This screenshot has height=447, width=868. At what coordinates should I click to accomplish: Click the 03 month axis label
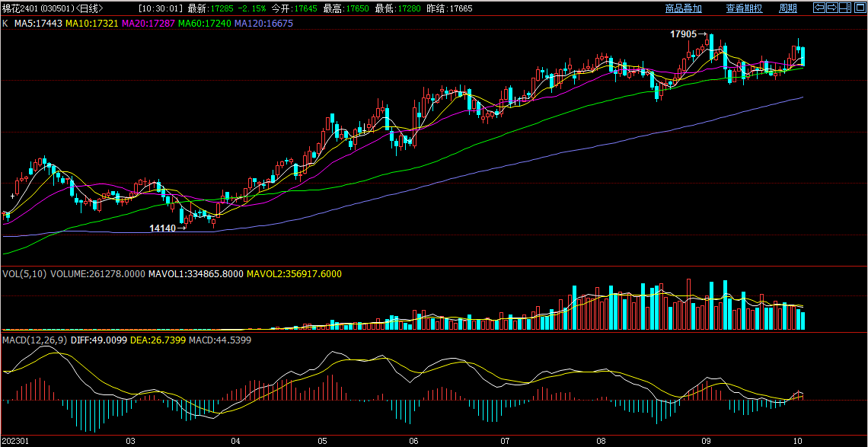point(131,442)
